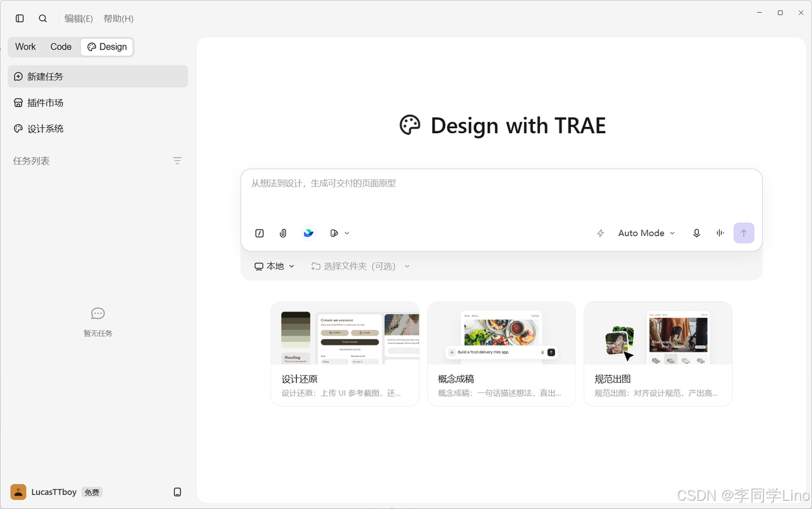This screenshot has width=812, height=509.
Task: Click the blue bird logo icon in prompt toolbar
Action: (308, 233)
